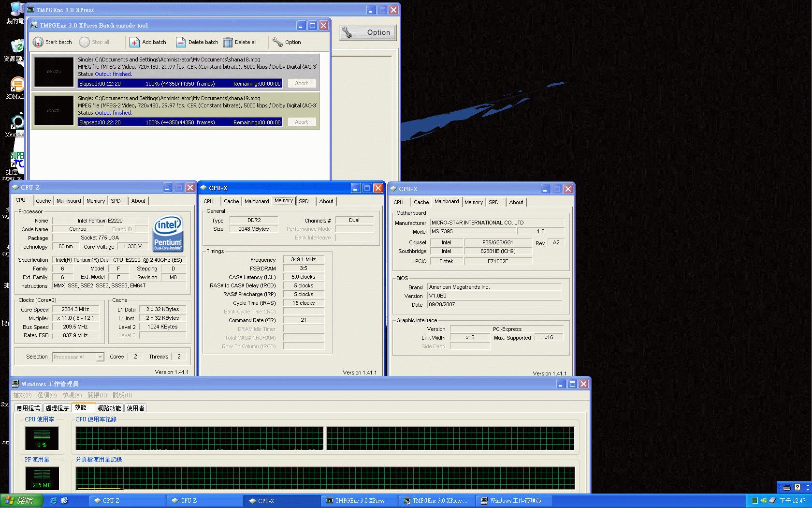Click the shana19.mpg encode progress bar
This screenshot has width=812, height=508.
(180, 122)
